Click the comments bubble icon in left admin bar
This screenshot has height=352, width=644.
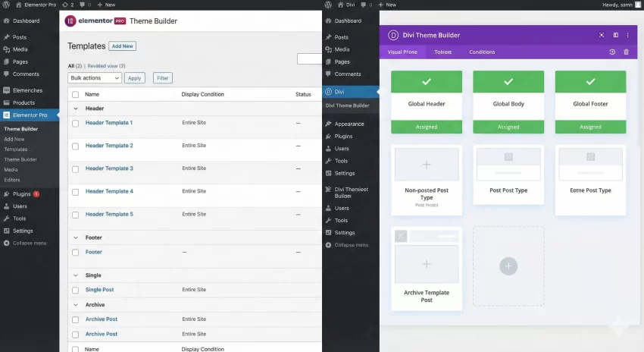tap(82, 5)
